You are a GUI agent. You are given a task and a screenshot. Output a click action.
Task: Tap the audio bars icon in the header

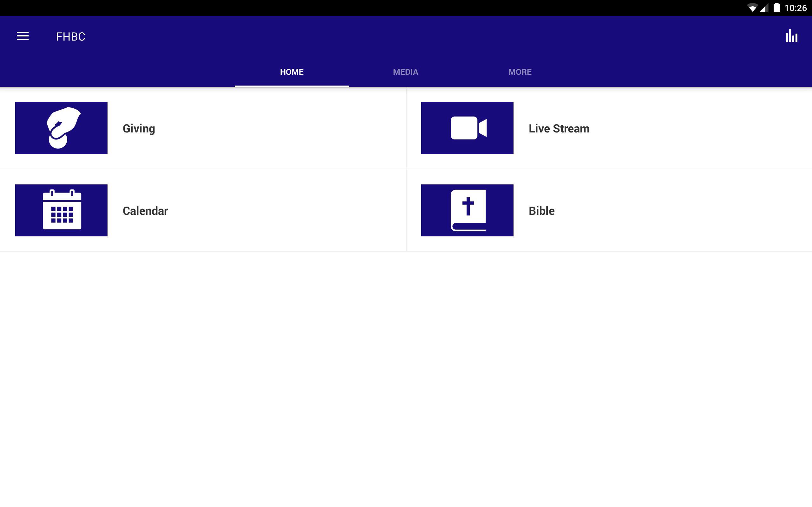791,36
